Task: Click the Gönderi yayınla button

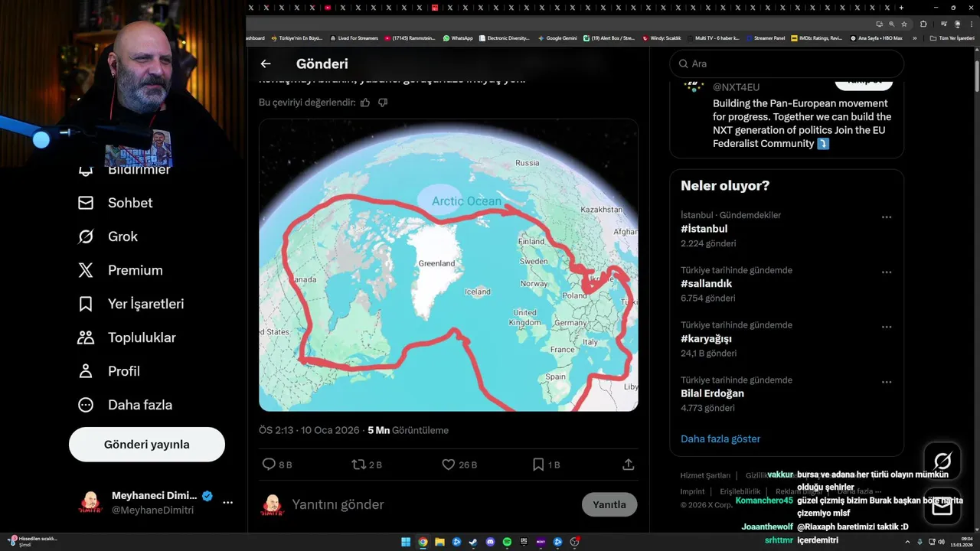Action: (x=147, y=445)
